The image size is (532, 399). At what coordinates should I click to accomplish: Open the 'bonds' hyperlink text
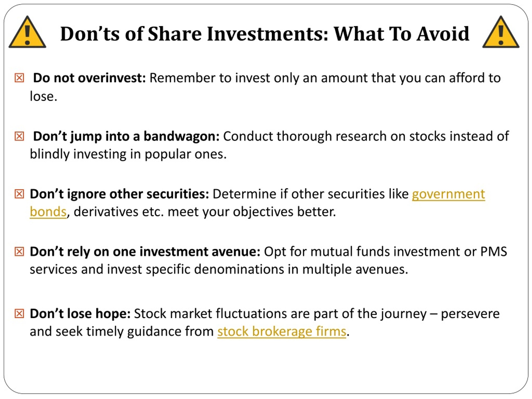point(48,212)
